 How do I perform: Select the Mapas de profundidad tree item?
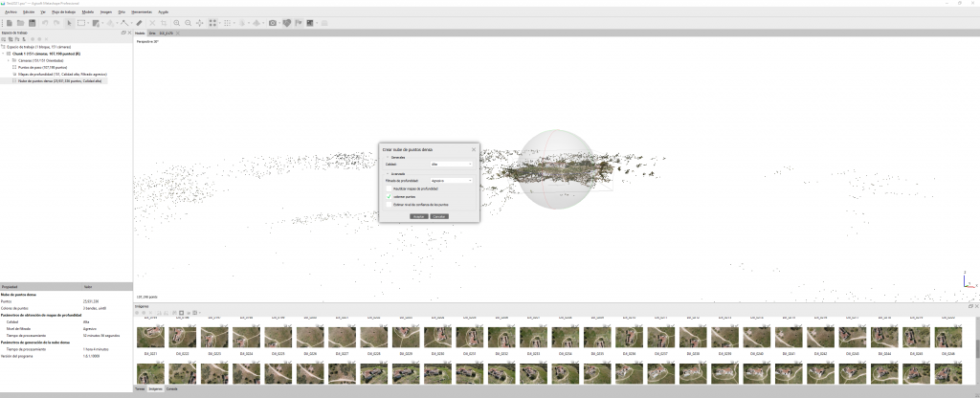click(60, 75)
